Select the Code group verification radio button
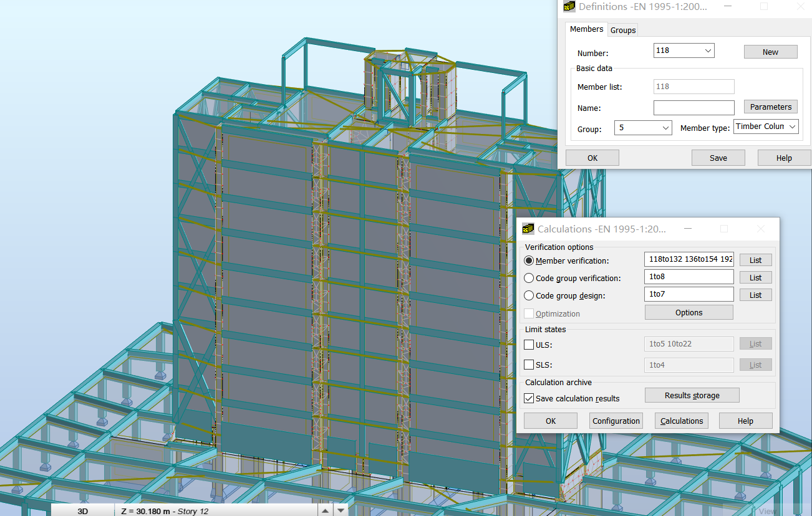 (528, 278)
